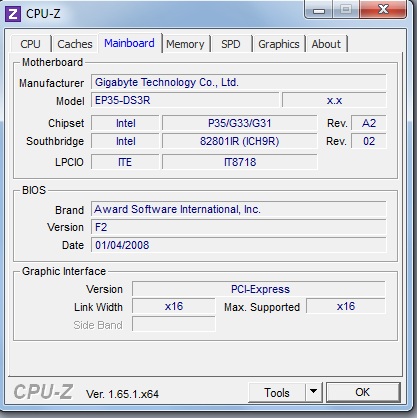Select the BIOS Version value F2

239,227
